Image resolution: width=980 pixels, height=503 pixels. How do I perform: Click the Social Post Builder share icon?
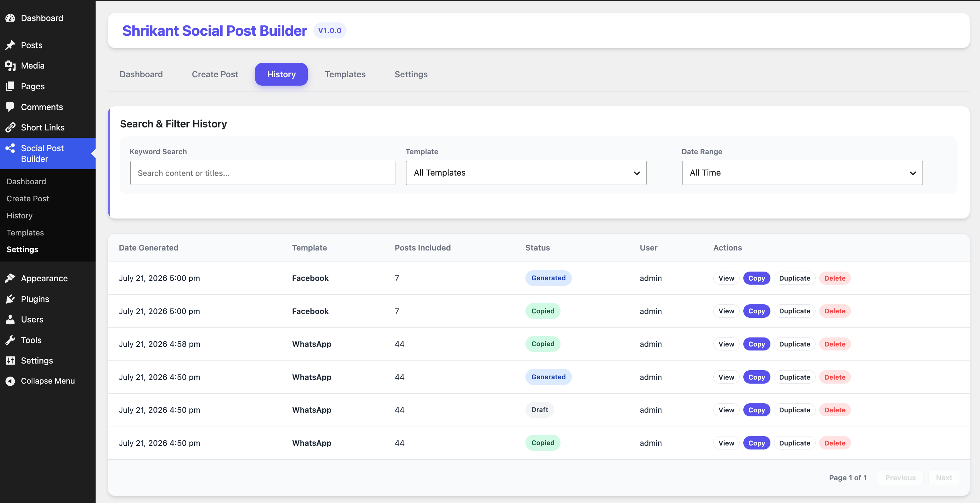10,148
